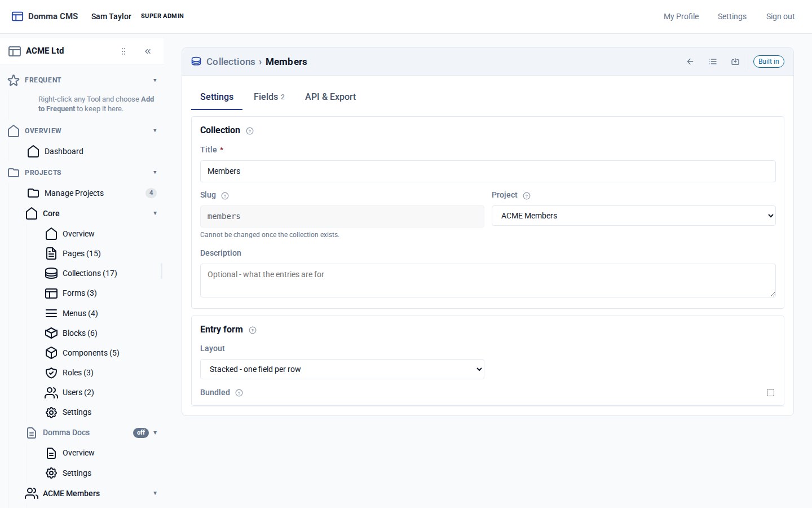Switch to the API & Export tab
812x508 pixels.
pos(330,97)
